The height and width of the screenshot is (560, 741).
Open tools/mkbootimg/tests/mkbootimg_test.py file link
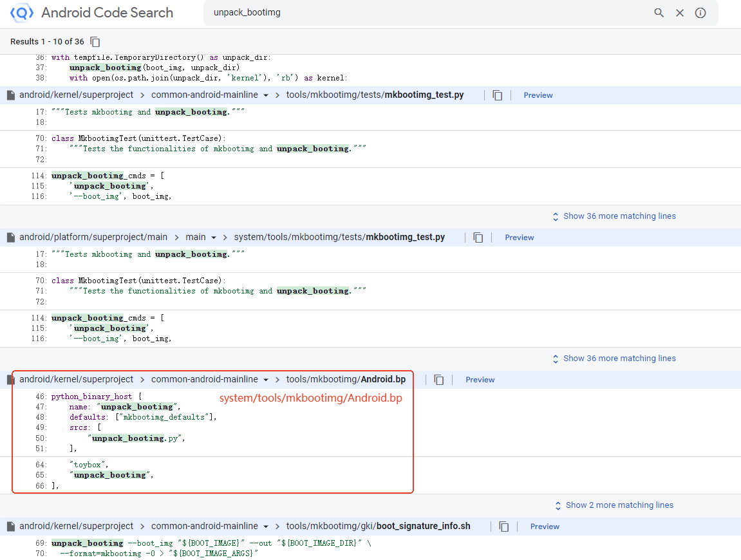pyautogui.click(x=375, y=95)
